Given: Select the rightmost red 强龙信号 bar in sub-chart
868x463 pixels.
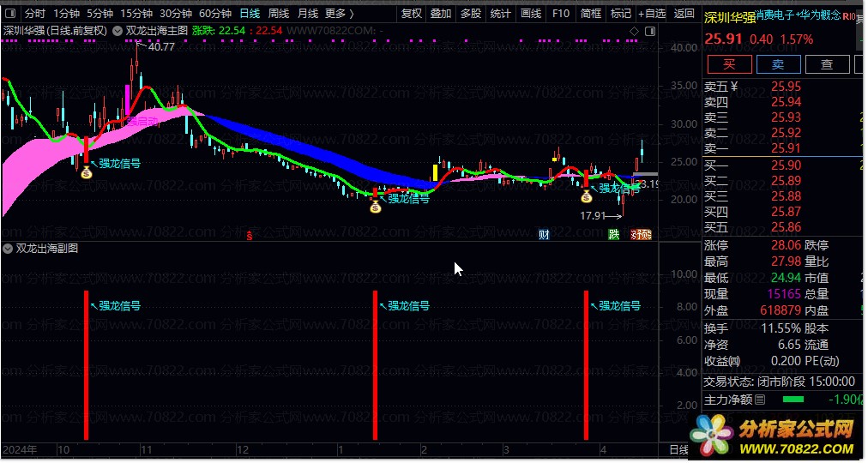Looking at the screenshot, I should pyautogui.click(x=586, y=365).
